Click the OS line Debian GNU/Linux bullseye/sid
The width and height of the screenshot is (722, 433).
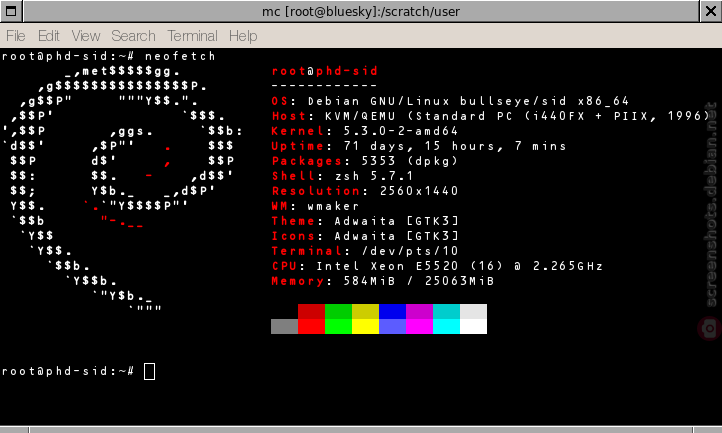[450, 101]
